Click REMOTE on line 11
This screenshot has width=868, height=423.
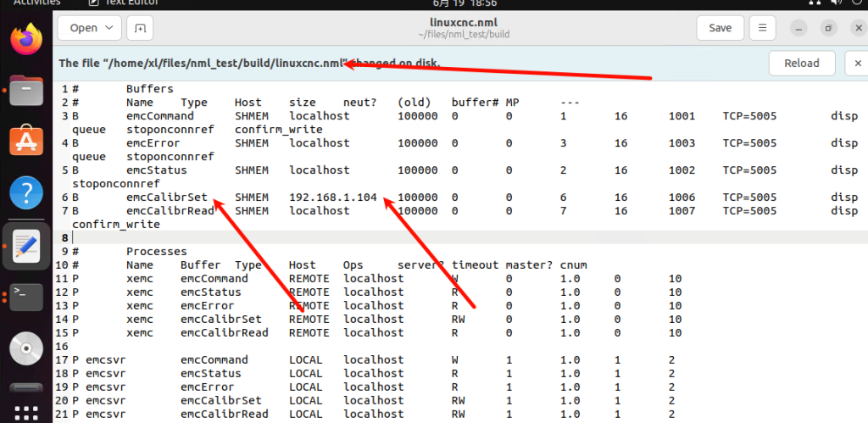[309, 279]
